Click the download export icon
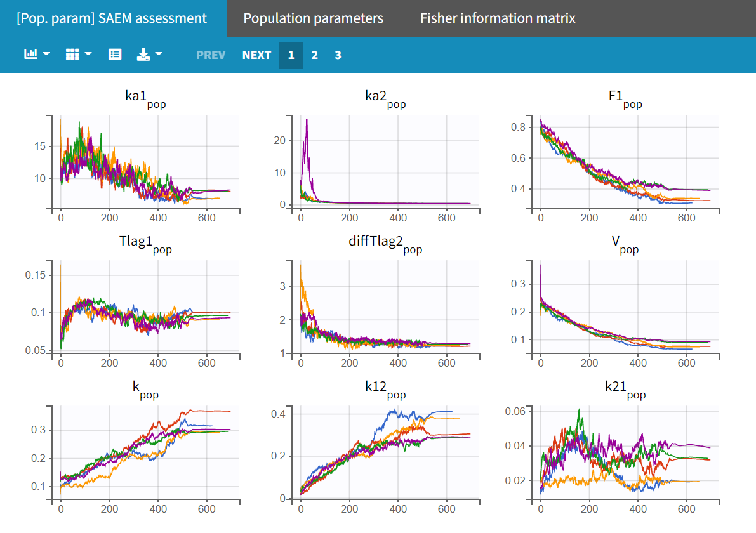 143,55
